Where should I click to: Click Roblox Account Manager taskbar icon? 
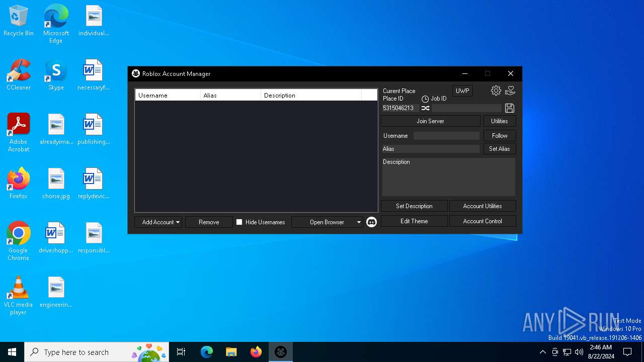point(281,352)
